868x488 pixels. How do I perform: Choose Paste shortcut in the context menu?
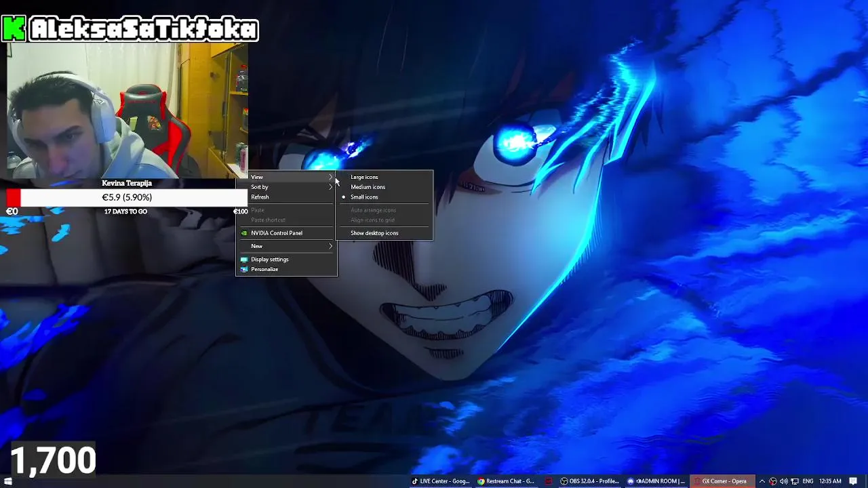click(x=286, y=220)
